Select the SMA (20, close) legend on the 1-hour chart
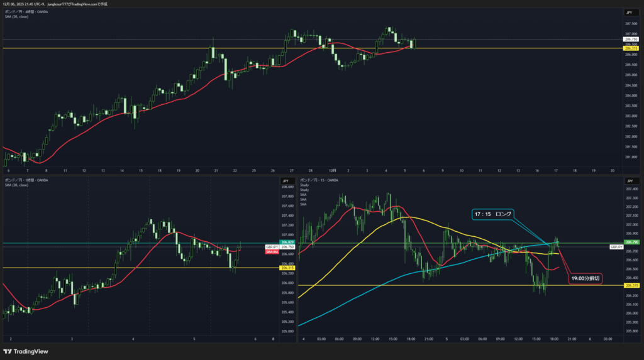The height and width of the screenshot is (360, 644). (x=16, y=185)
